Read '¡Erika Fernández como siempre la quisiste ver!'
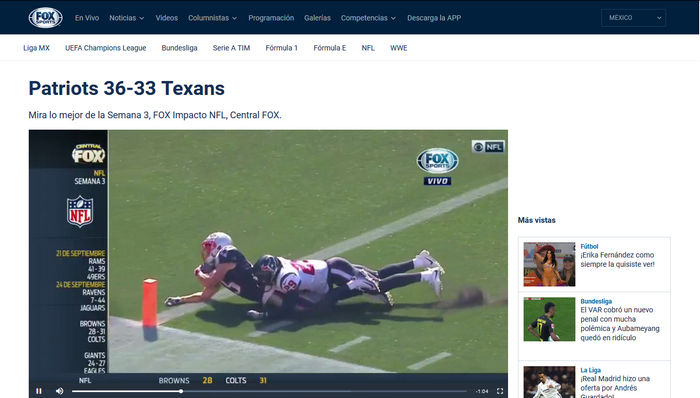Viewport: 700px width, 398px height. pyautogui.click(x=617, y=260)
